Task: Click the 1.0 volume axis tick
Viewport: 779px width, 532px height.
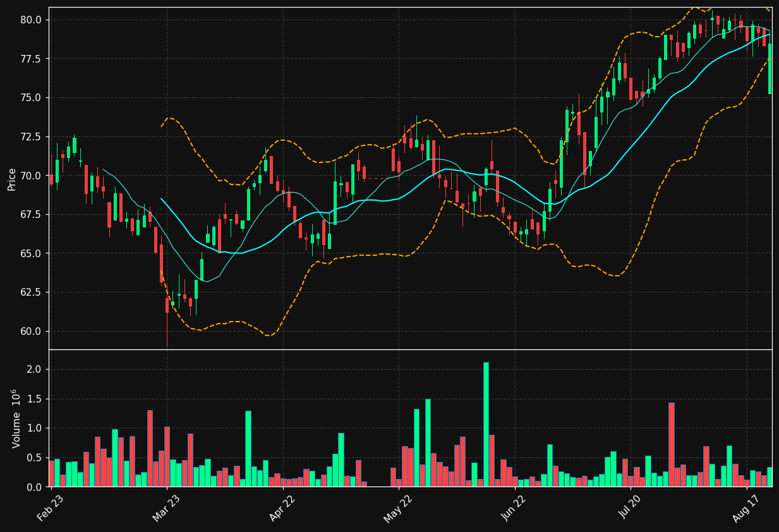Action: (34, 428)
